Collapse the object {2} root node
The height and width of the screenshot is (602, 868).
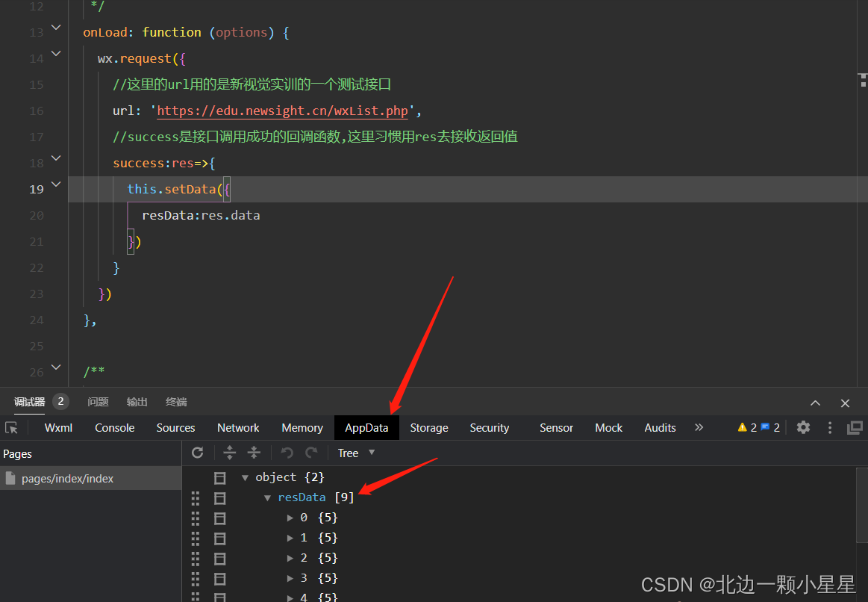point(245,477)
